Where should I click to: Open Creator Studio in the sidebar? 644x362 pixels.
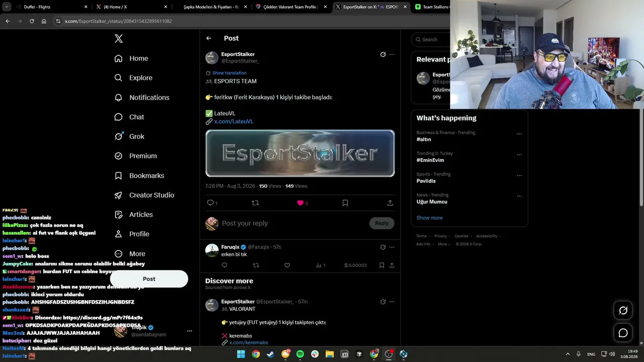click(x=144, y=195)
